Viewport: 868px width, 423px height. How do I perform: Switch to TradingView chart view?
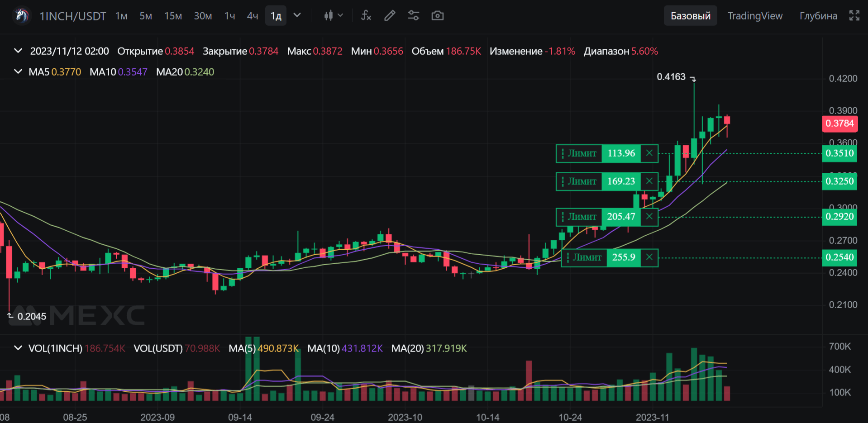[755, 16]
